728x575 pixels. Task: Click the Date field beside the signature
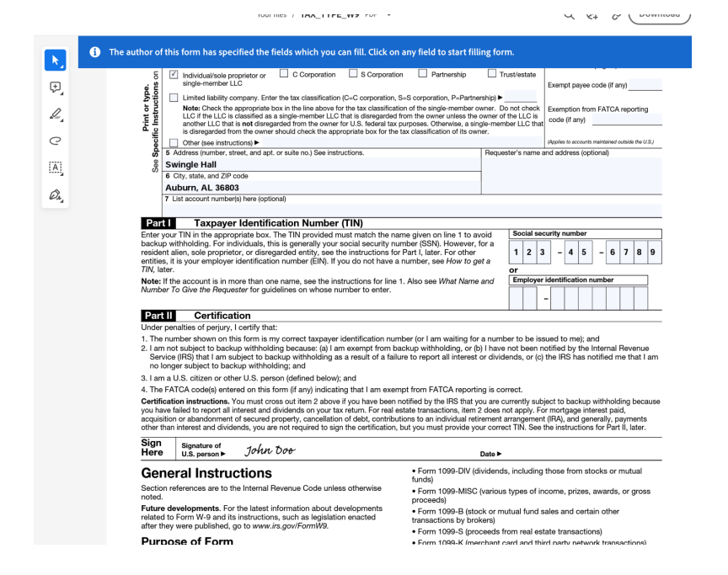(581, 452)
